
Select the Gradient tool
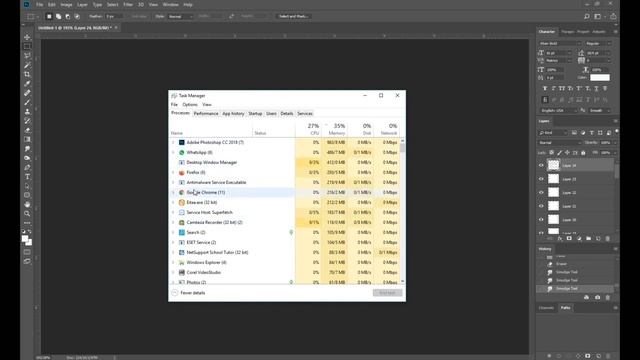pyautogui.click(x=27, y=140)
